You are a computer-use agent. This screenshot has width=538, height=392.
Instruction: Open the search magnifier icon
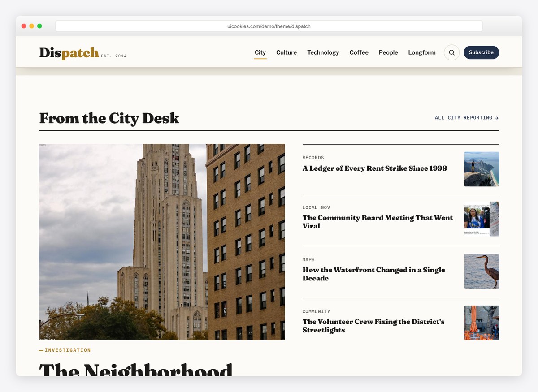451,52
